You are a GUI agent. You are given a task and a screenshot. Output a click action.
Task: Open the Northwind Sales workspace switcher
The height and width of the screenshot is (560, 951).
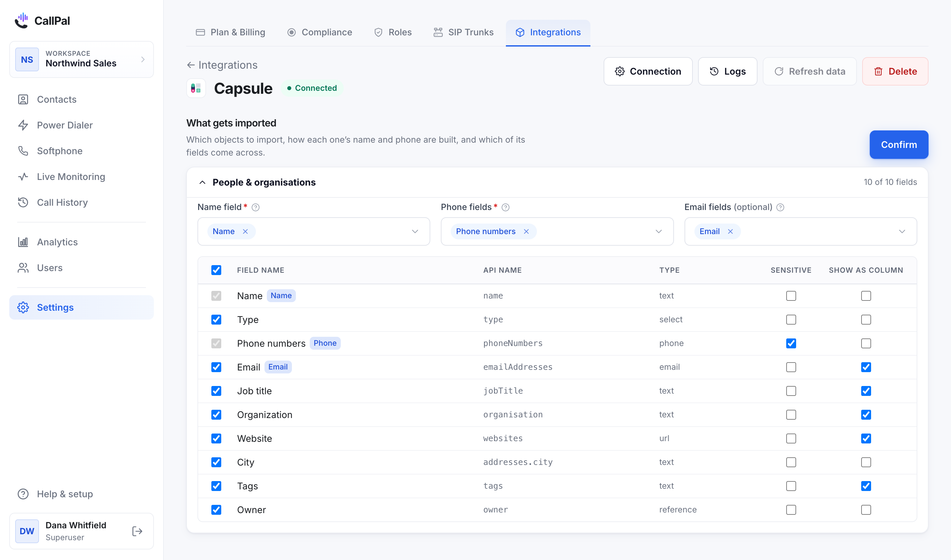click(82, 60)
